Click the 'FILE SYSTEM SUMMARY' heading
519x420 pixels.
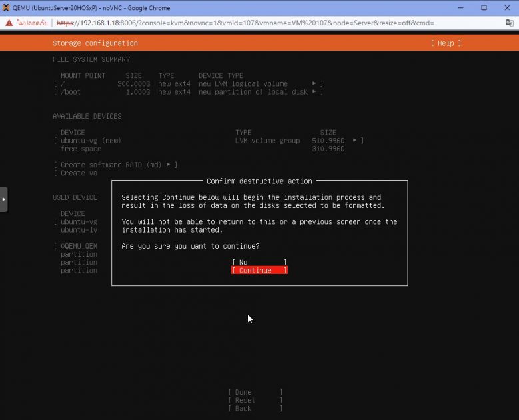[91, 59]
